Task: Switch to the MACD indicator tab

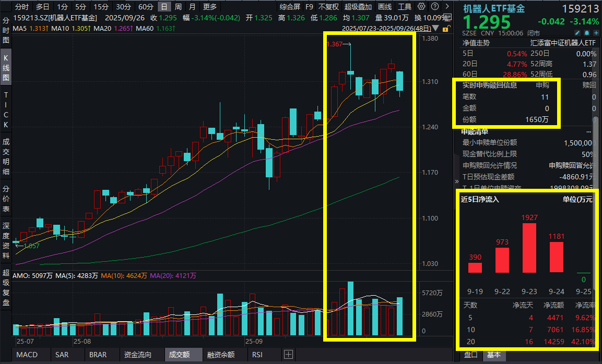Action: click(x=27, y=355)
